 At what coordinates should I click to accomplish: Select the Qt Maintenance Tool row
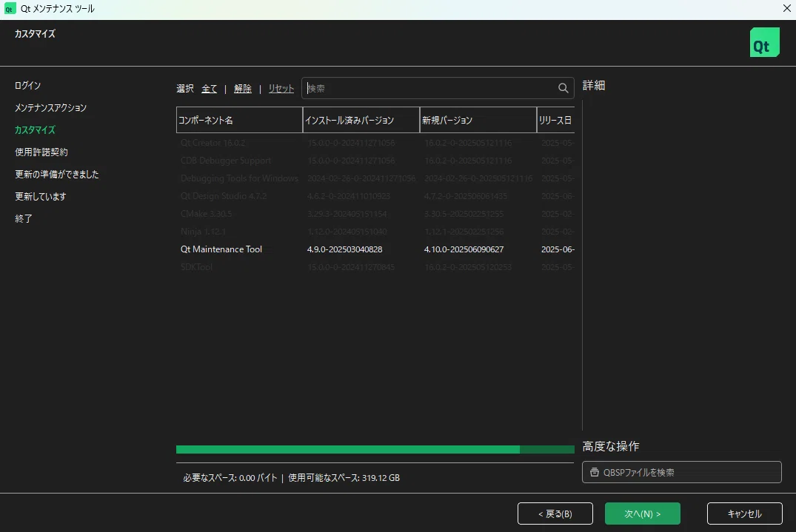click(x=375, y=249)
